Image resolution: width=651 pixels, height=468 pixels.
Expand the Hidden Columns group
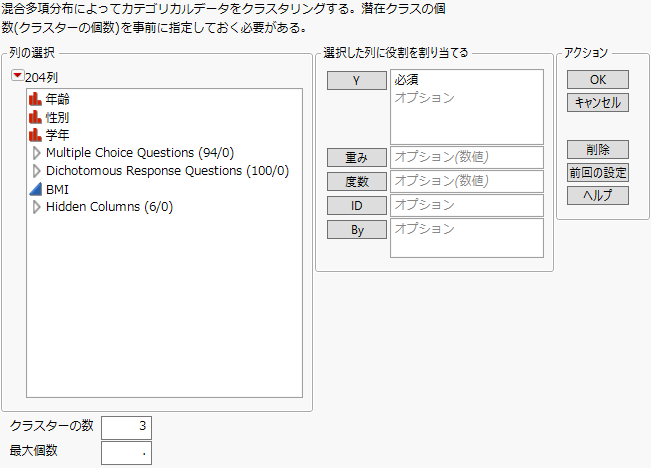(x=38, y=207)
